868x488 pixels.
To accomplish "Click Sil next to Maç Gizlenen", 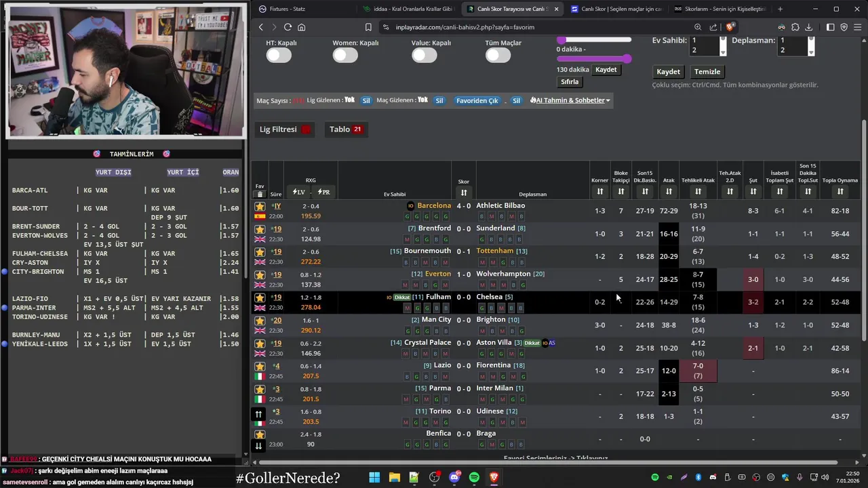I will [x=439, y=100].
